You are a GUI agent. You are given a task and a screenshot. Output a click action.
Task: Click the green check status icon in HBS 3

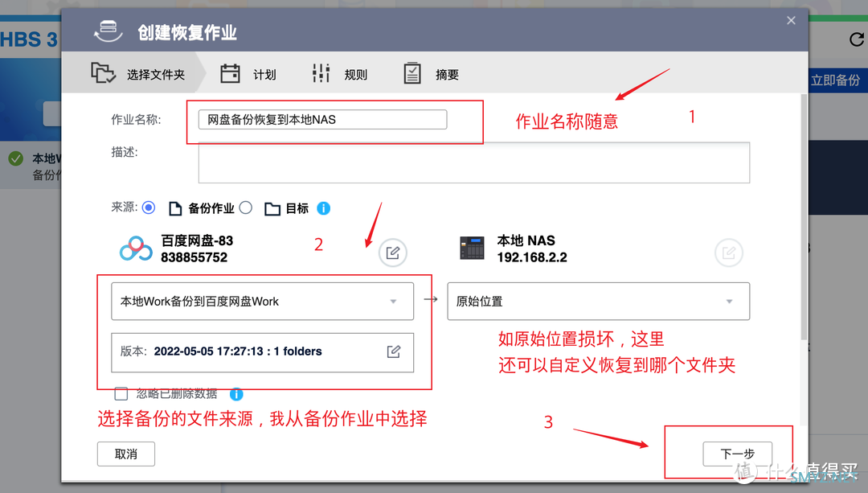coord(15,159)
